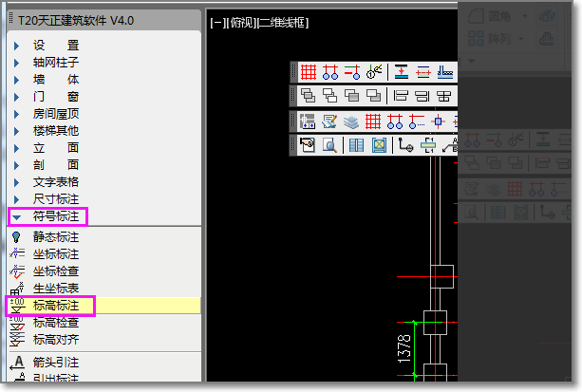Viewport: 582px width, 392px height.
Task: Click the magnifier zoom window icon
Action: [x=329, y=145]
